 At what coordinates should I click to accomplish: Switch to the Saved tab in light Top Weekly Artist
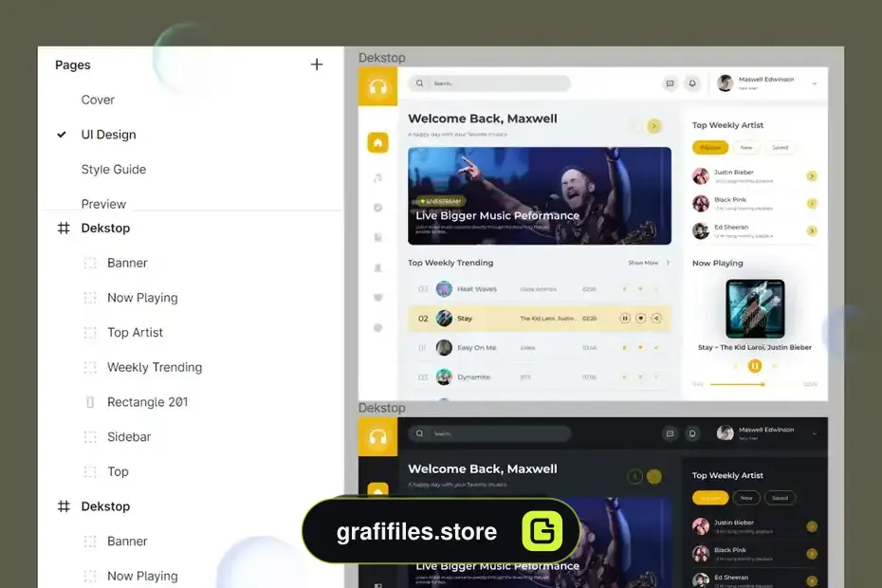pyautogui.click(x=780, y=147)
